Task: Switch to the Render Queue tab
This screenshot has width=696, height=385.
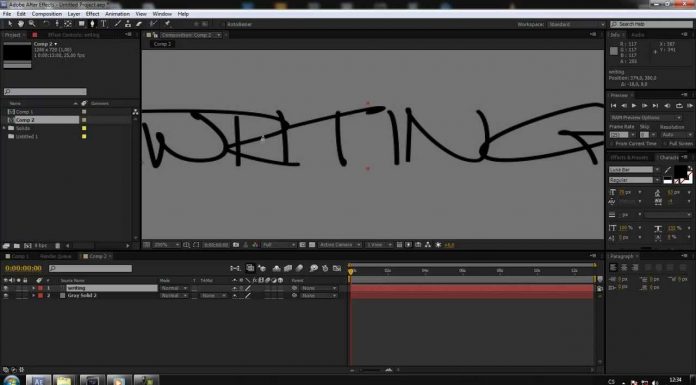Action: coord(55,256)
